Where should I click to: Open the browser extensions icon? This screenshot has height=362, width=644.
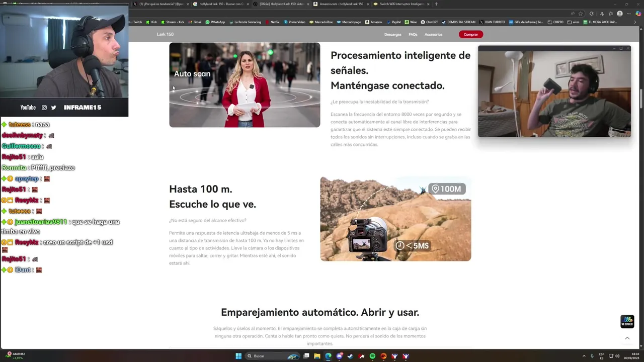pos(591,14)
